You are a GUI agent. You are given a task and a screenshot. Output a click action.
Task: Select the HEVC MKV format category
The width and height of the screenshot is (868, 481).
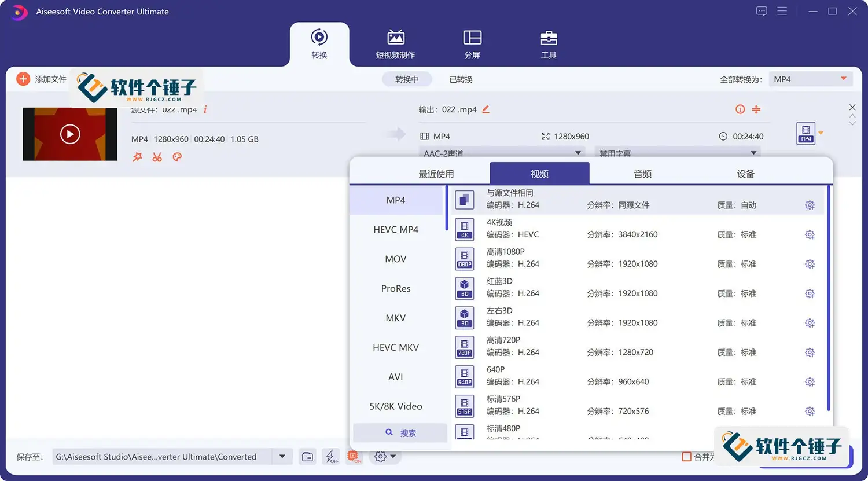pyautogui.click(x=396, y=347)
